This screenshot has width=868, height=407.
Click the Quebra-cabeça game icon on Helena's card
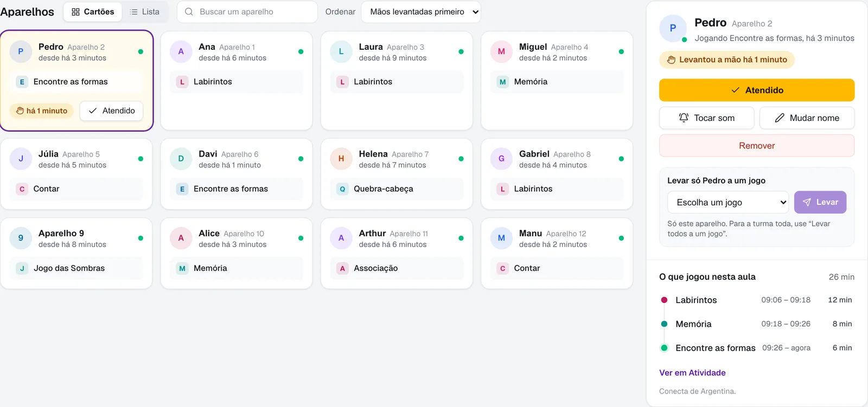pos(342,189)
